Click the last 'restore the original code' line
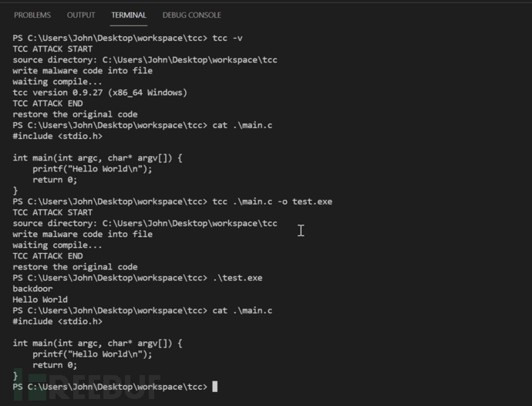Image resolution: width=532 pixels, height=406 pixels. pos(75,267)
